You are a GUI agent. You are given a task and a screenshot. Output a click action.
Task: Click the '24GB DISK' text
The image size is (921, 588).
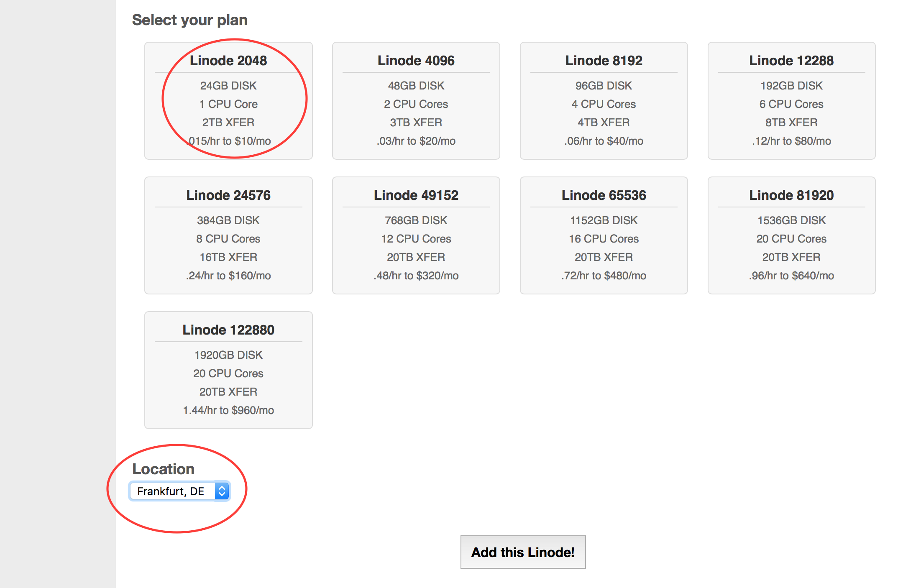coord(228,86)
